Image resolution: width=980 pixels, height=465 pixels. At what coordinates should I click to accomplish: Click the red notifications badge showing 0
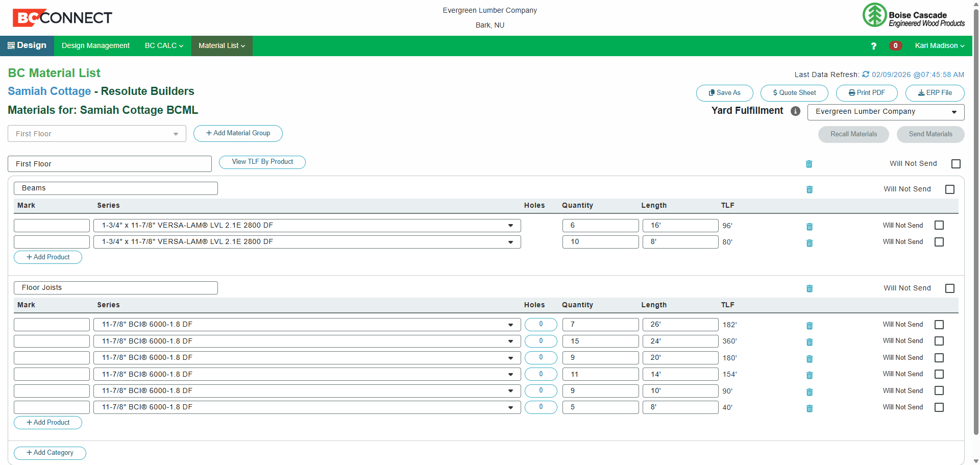pos(895,45)
